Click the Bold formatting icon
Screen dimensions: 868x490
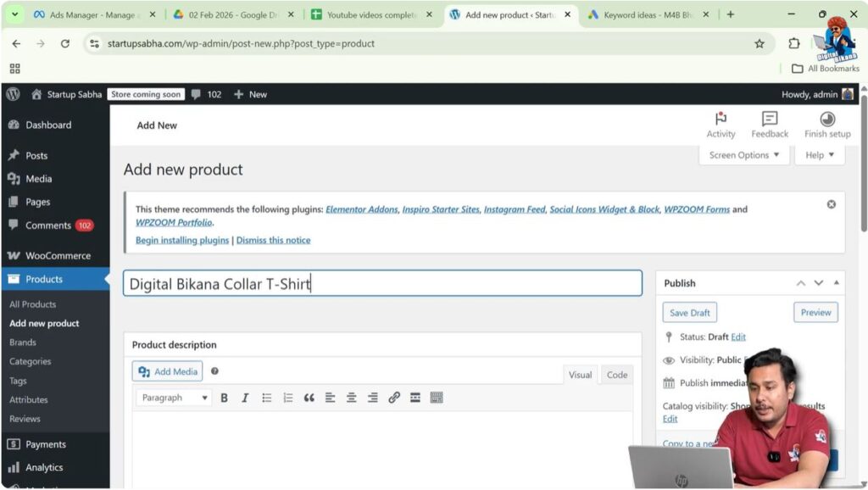pos(224,397)
